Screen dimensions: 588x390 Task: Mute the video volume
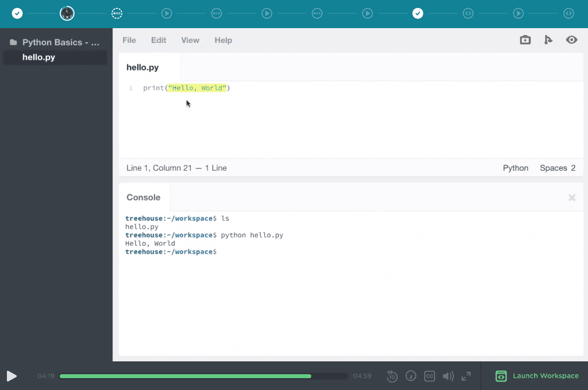coord(448,376)
